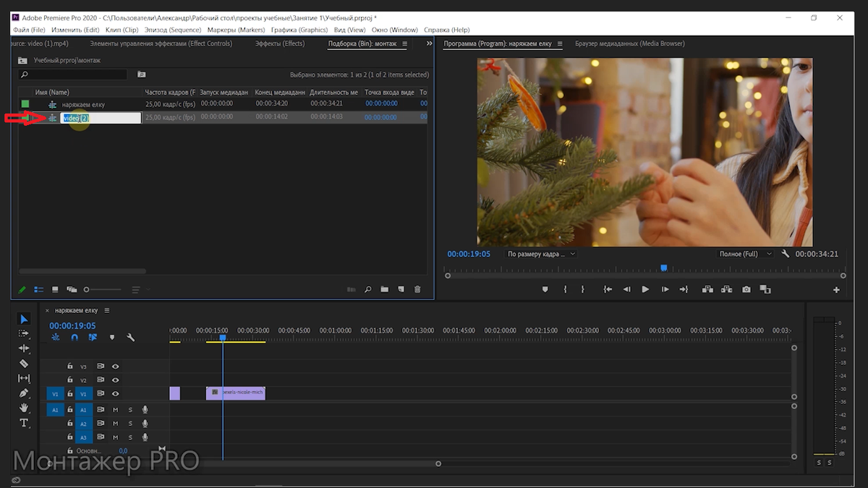Toggle lock on track V3
The image size is (868, 488).
pyautogui.click(x=70, y=367)
